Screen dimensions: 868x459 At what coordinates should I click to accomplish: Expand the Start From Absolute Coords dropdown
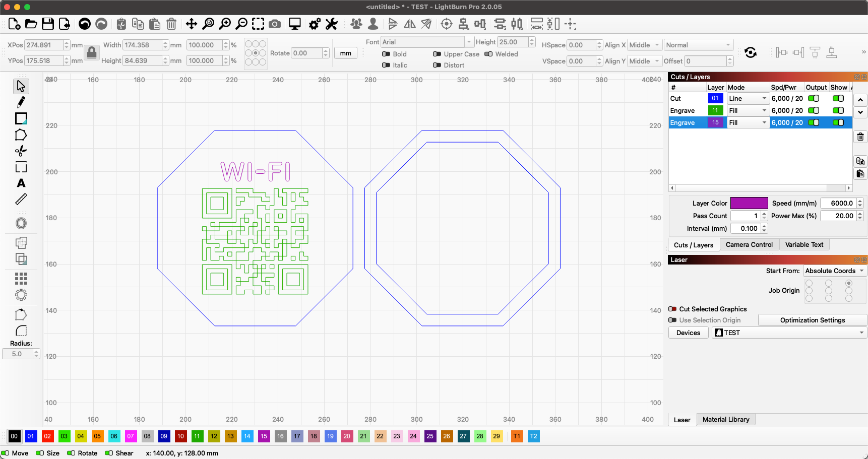pyautogui.click(x=834, y=271)
